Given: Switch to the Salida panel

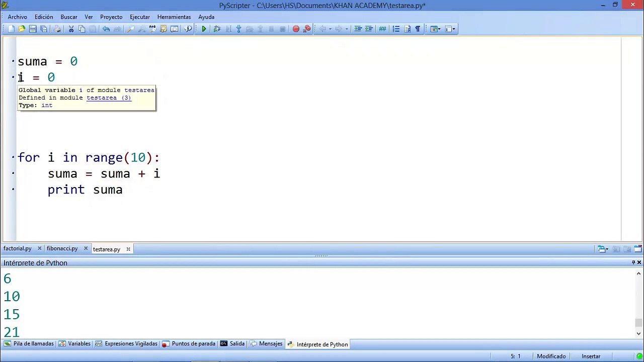Looking at the screenshot, I should click(x=232, y=344).
